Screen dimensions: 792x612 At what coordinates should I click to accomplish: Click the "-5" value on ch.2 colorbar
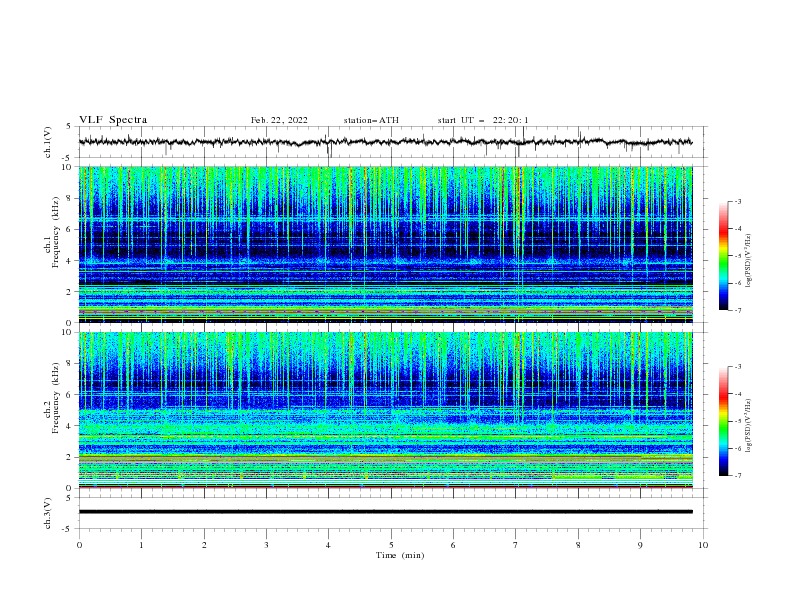click(x=738, y=421)
